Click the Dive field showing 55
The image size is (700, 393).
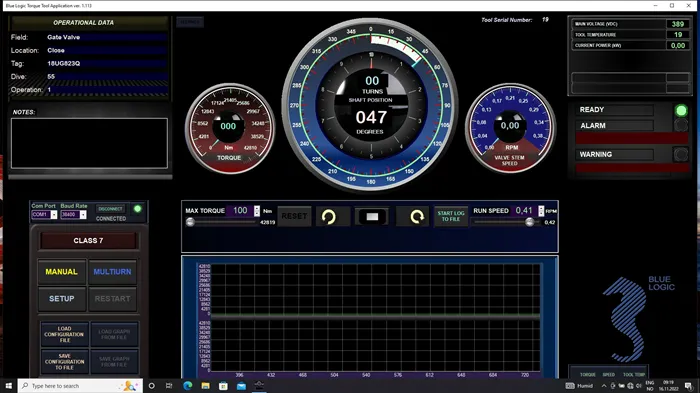point(106,76)
